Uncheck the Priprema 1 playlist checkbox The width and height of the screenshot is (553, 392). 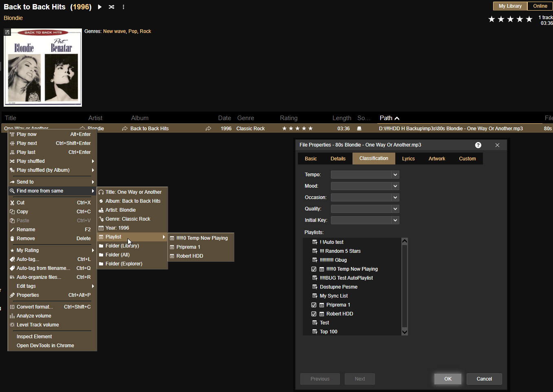[x=314, y=305]
